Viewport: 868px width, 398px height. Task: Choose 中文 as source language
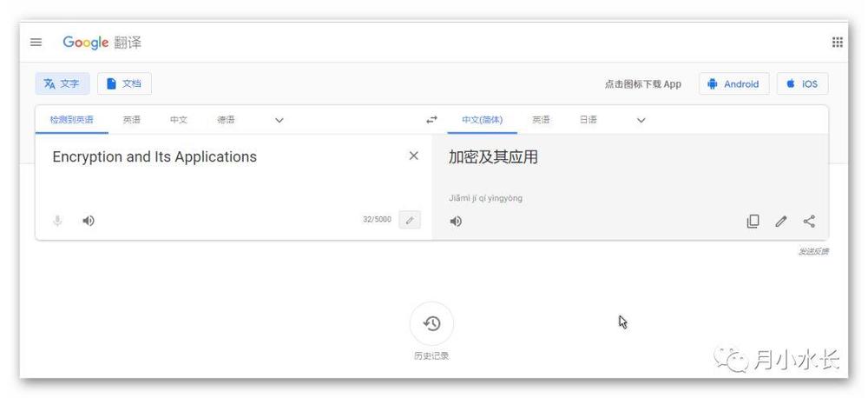179,120
